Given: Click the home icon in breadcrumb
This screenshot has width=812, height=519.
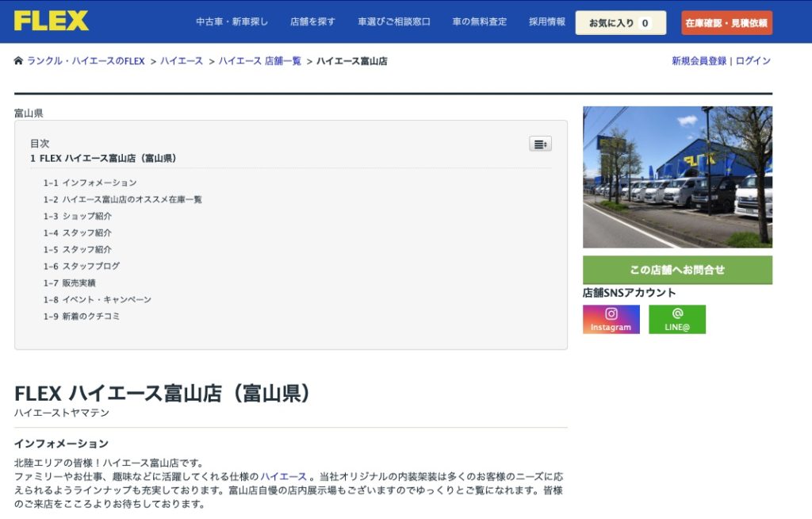Looking at the screenshot, I should click(x=18, y=61).
